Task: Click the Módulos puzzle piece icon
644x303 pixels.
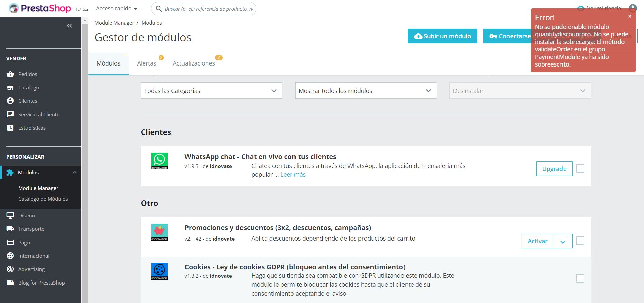Action: 10,172
